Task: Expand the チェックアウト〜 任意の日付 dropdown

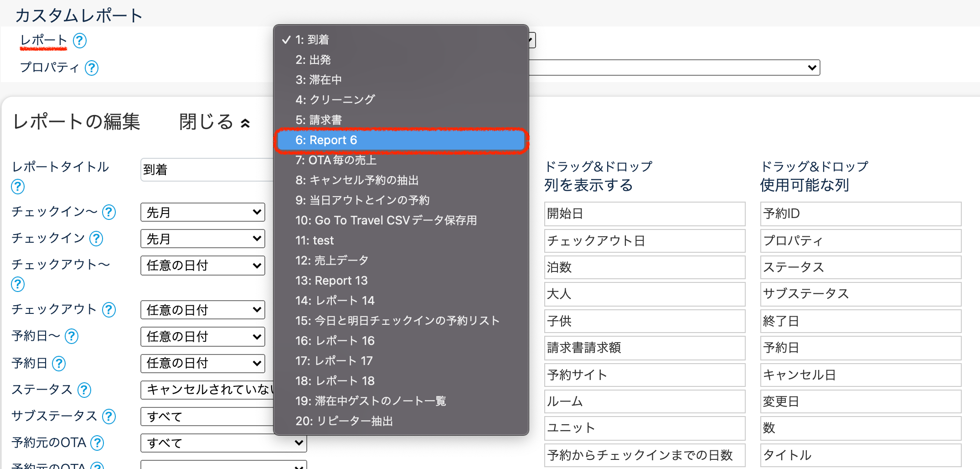Action: (203, 266)
